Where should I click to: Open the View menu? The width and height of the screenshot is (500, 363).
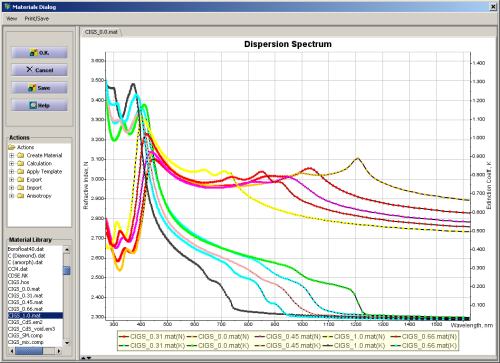tap(11, 19)
